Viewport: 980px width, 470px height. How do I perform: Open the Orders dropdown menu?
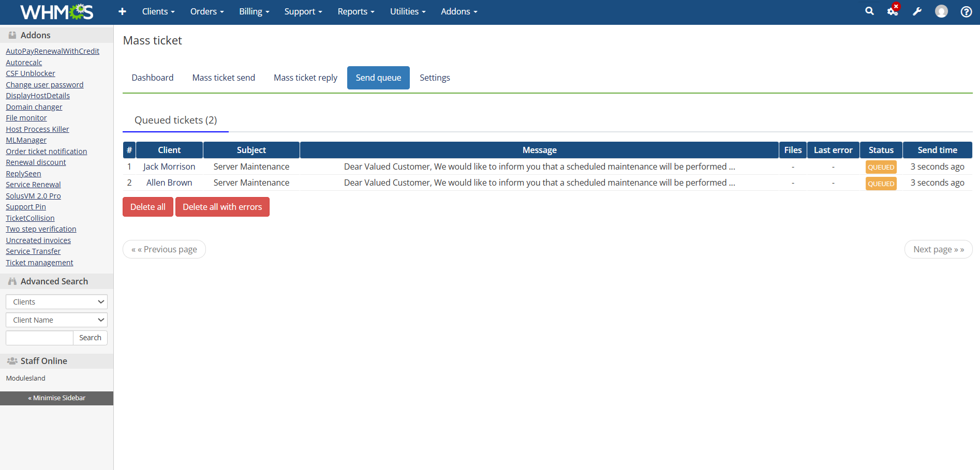tap(207, 11)
